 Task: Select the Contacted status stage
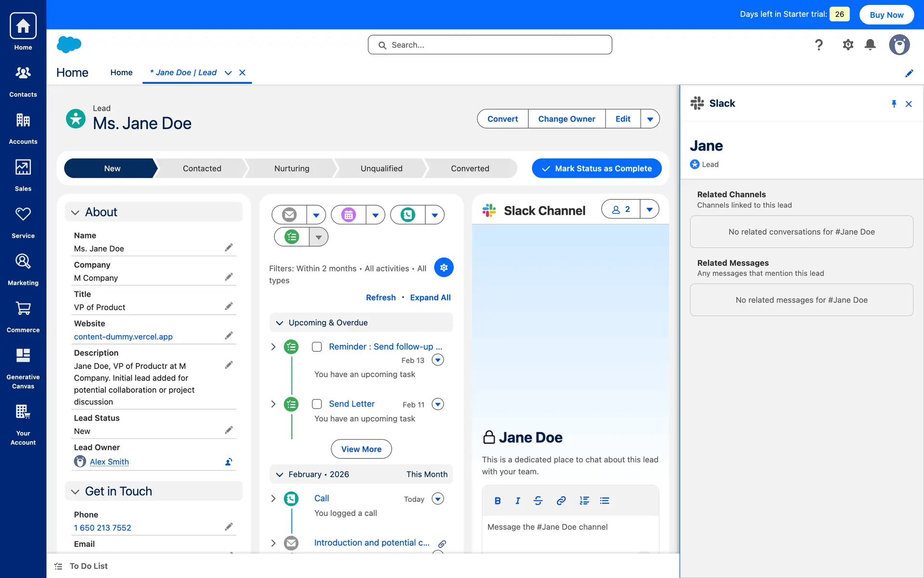(x=202, y=169)
